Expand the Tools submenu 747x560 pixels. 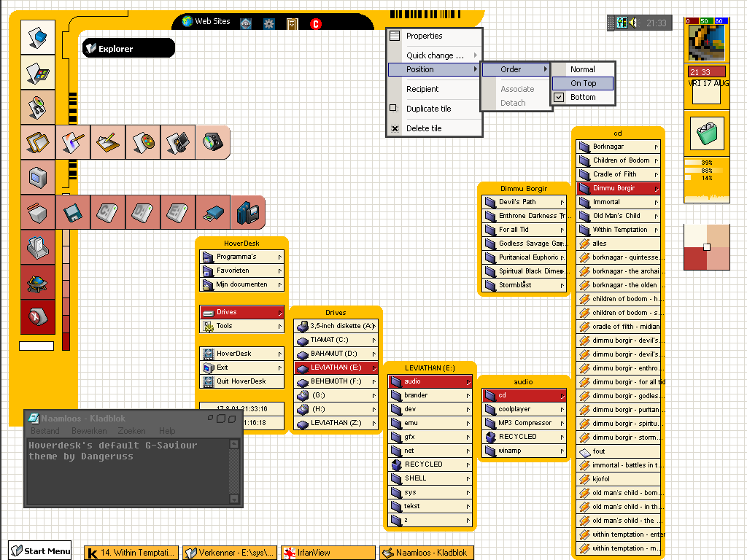[241, 326]
